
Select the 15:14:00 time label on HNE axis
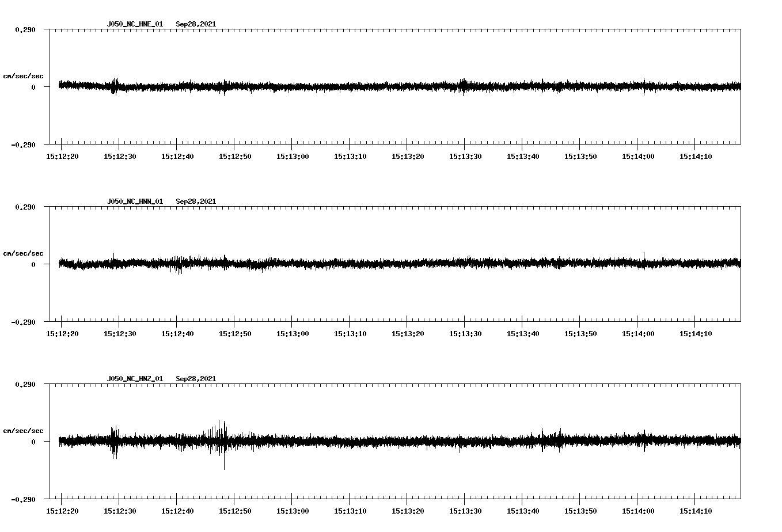pos(638,157)
